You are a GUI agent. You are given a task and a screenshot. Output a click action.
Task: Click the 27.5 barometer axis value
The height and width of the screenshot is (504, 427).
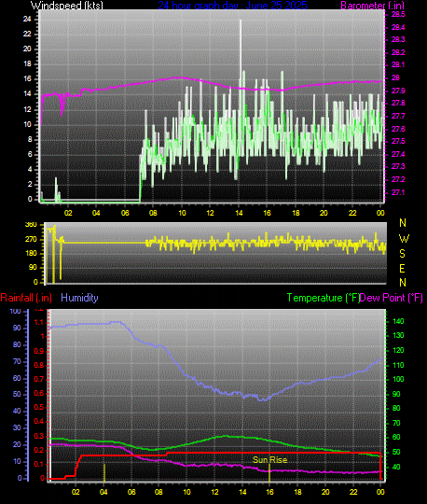[x=398, y=142]
